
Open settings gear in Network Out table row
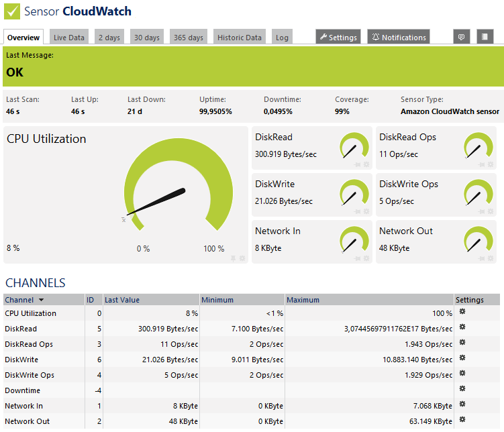coord(462,419)
